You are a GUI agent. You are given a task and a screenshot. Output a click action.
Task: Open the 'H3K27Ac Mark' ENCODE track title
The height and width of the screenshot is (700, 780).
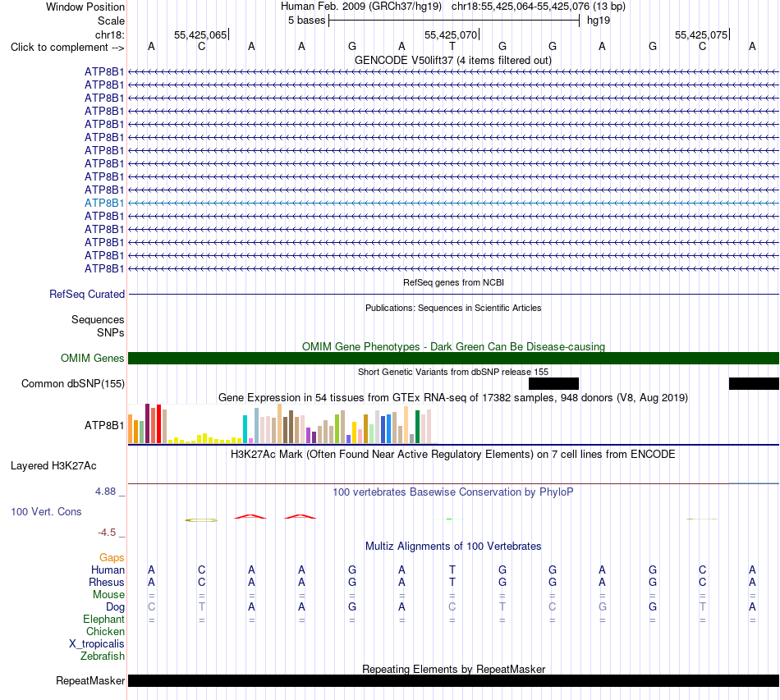tap(453, 455)
